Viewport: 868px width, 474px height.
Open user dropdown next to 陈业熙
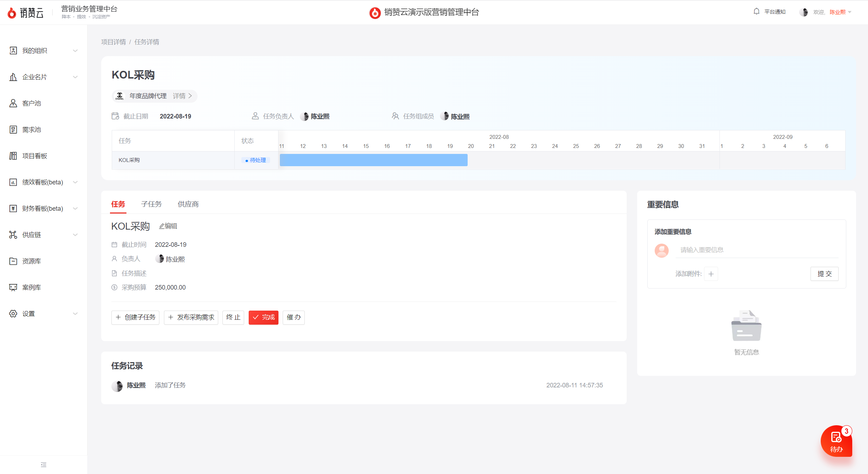tap(849, 12)
